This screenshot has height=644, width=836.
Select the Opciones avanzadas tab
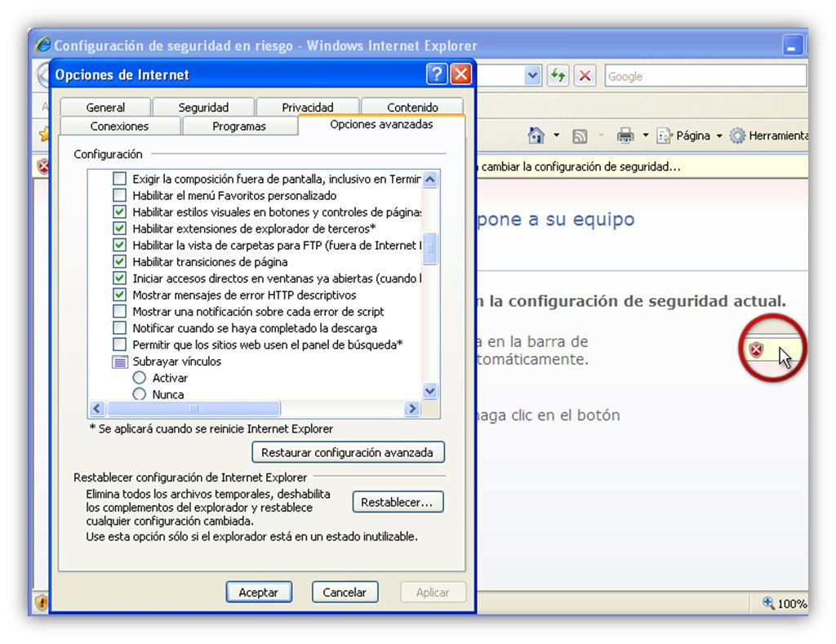click(x=381, y=124)
